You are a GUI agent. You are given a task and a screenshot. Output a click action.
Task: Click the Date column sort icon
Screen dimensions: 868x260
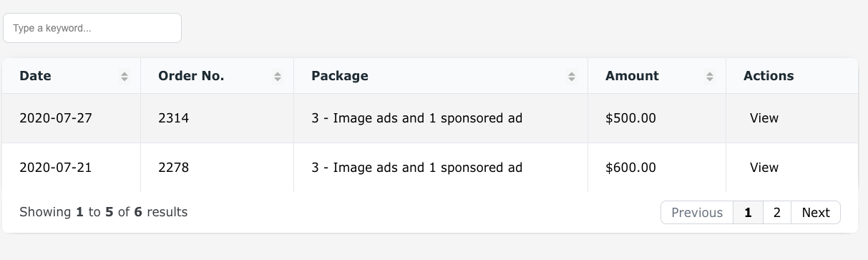click(x=125, y=77)
